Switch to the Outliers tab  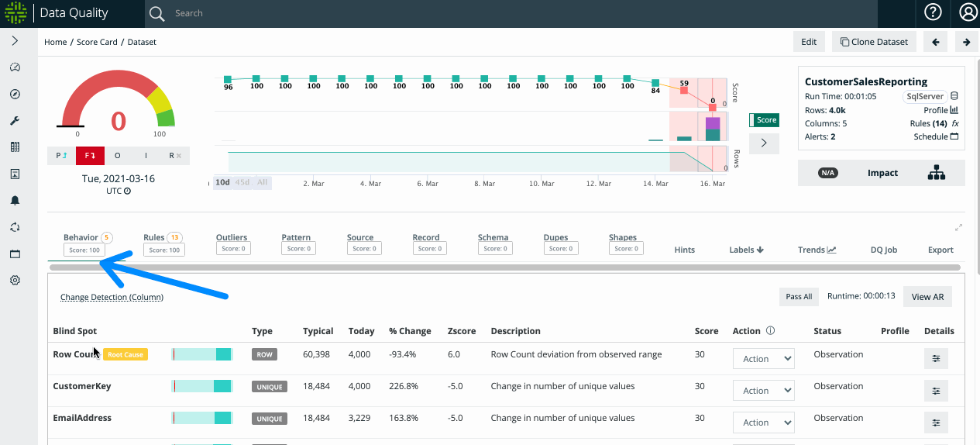pyautogui.click(x=232, y=238)
